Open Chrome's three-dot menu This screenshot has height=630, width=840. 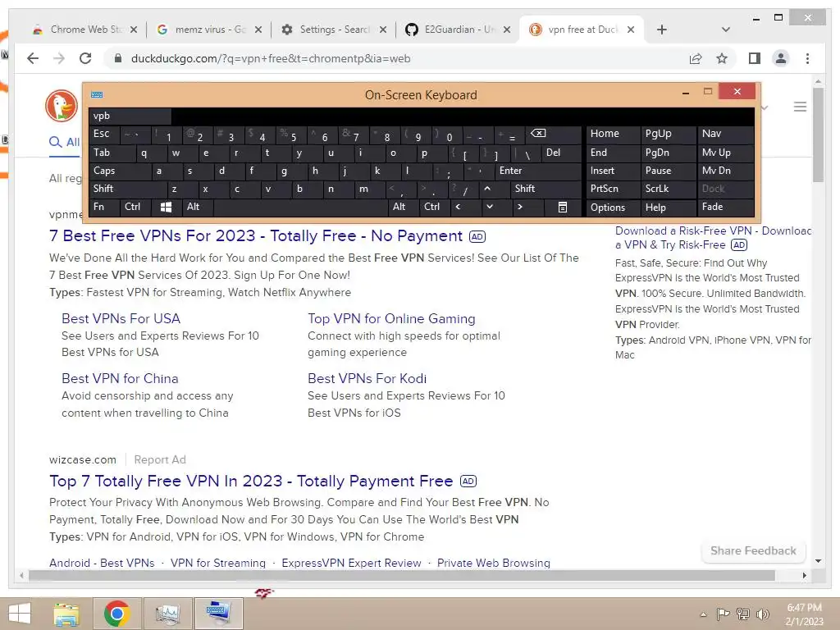click(807, 58)
